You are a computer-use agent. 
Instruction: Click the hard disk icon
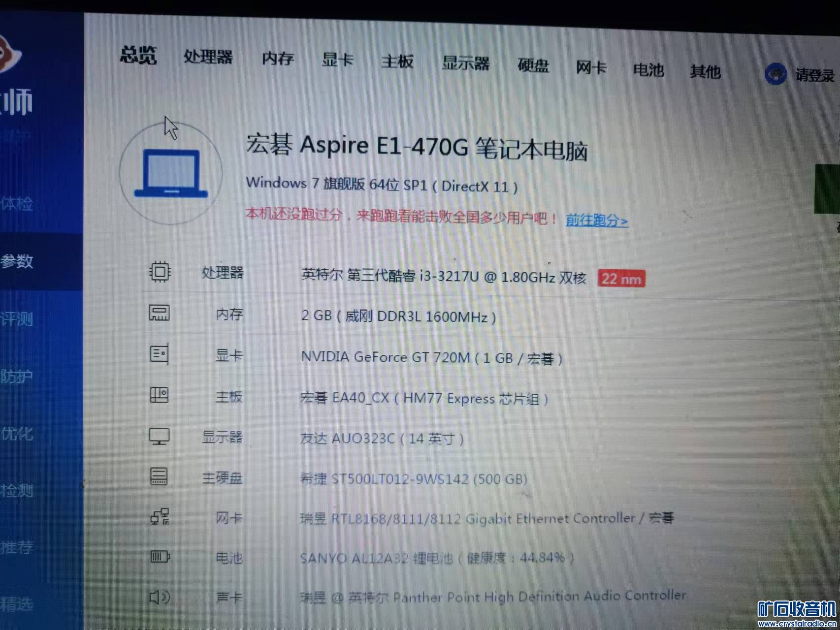point(159,476)
